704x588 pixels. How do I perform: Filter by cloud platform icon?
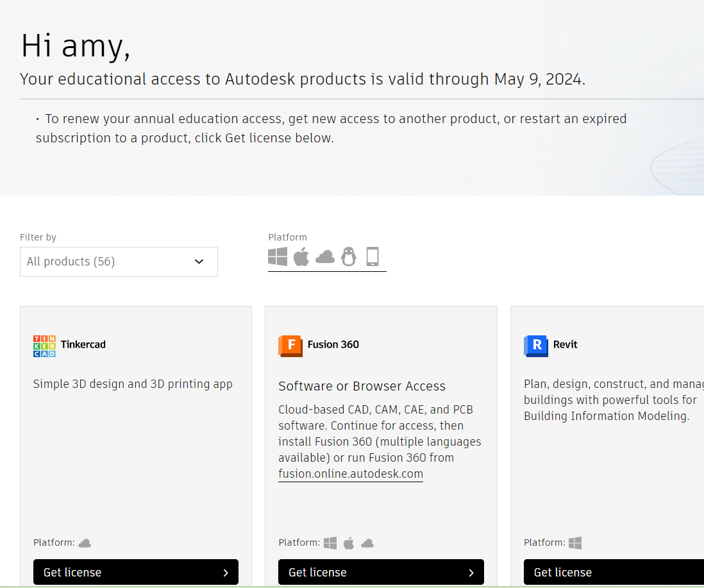(325, 257)
